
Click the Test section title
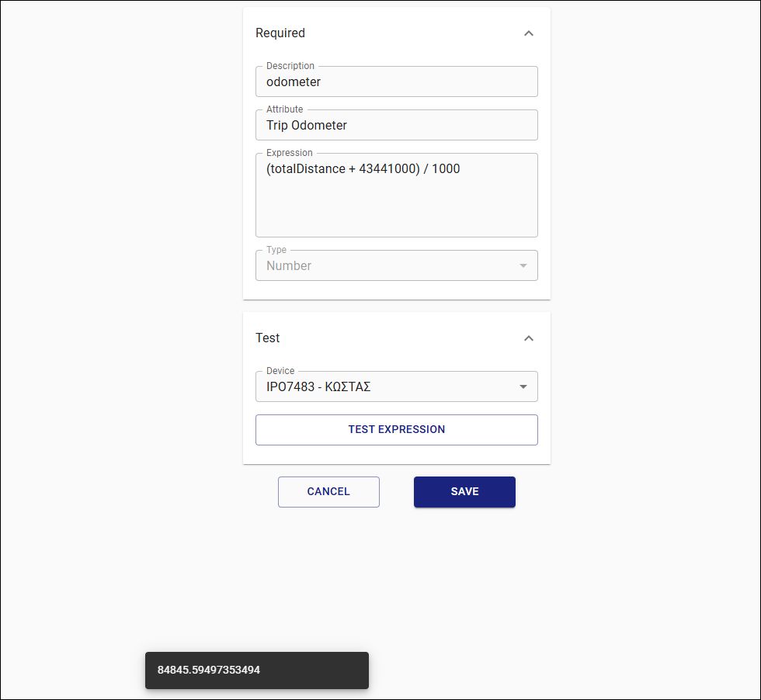(268, 338)
